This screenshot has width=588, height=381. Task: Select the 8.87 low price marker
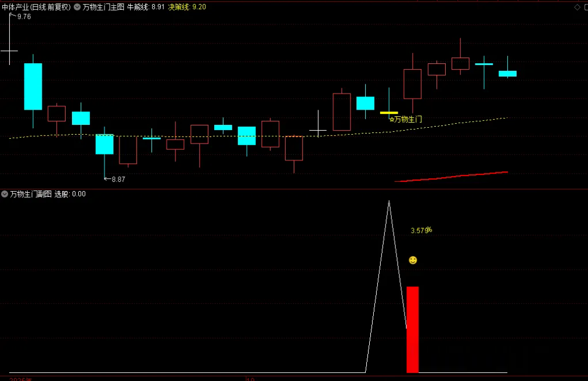(118, 179)
